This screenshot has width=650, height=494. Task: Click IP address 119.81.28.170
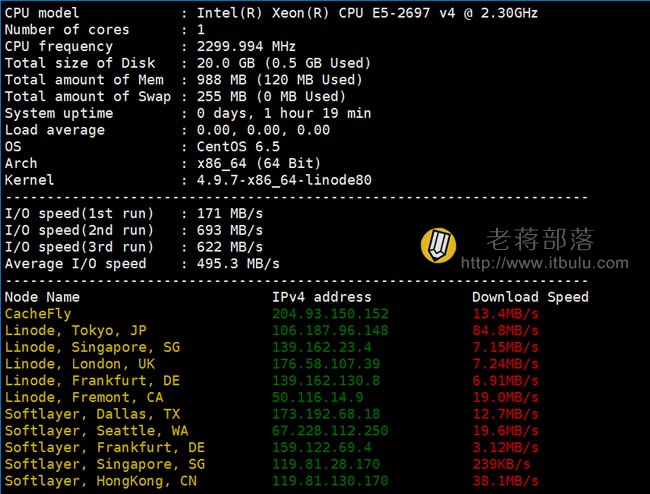click(326, 464)
